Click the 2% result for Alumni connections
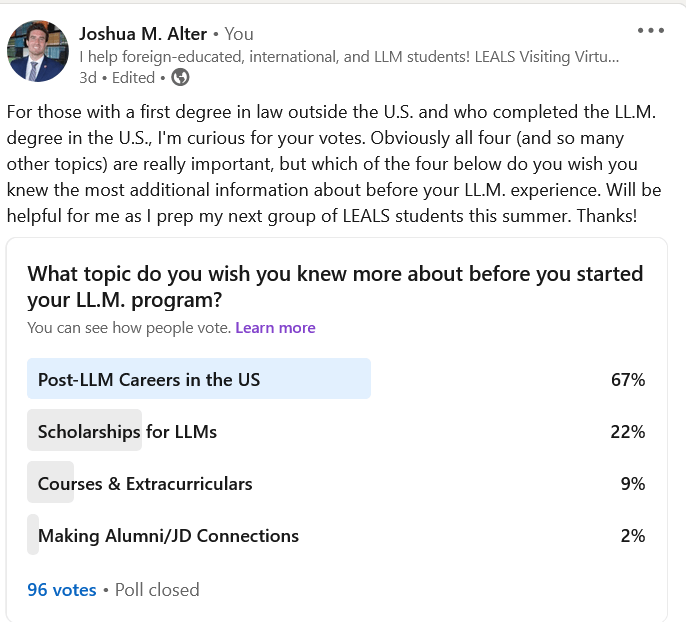Screen dimensions: 688x624 [x=632, y=536]
